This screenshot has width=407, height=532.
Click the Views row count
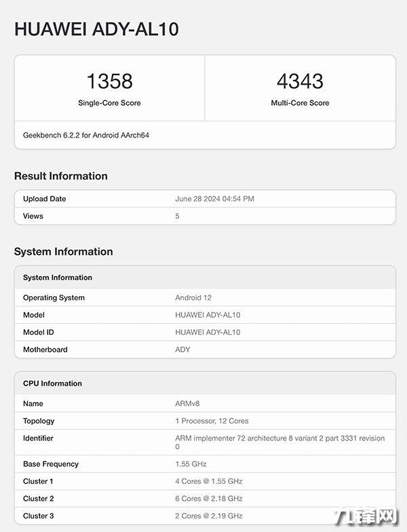pos(178,216)
